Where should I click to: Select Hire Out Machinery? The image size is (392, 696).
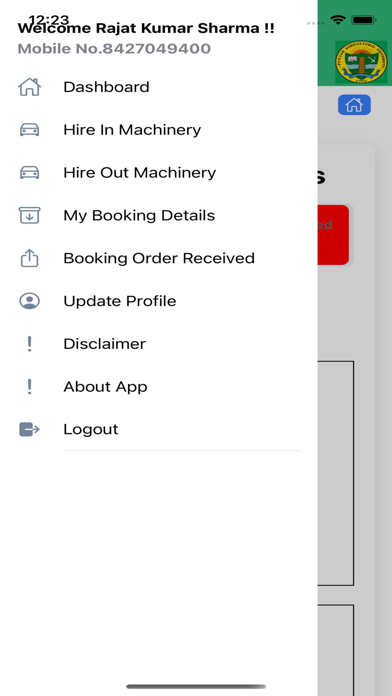(159, 173)
